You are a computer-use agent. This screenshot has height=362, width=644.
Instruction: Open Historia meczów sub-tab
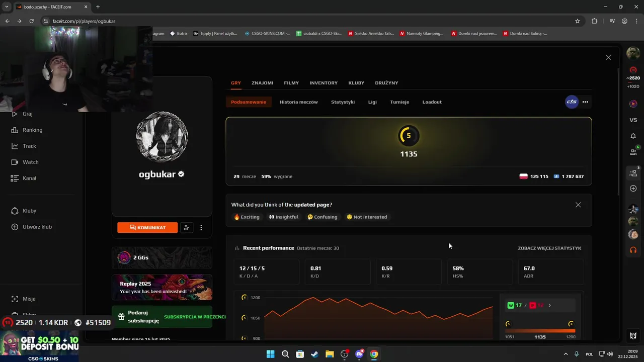298,102
